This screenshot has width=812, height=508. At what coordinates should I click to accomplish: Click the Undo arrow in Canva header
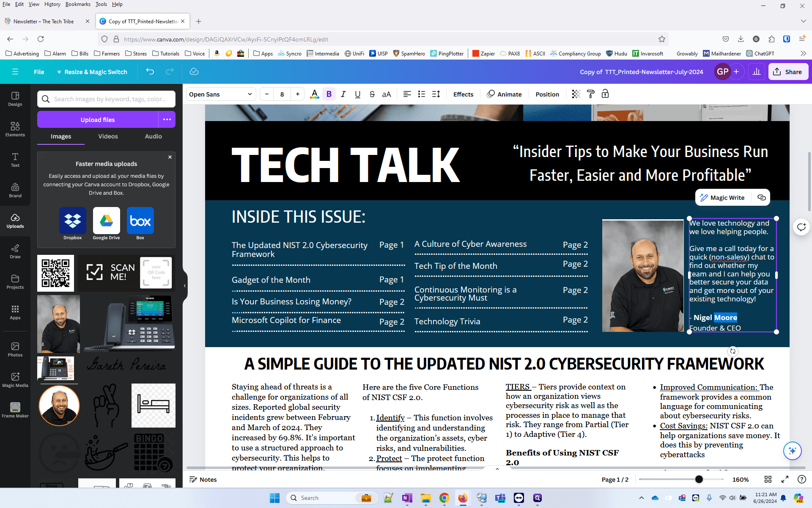click(150, 72)
